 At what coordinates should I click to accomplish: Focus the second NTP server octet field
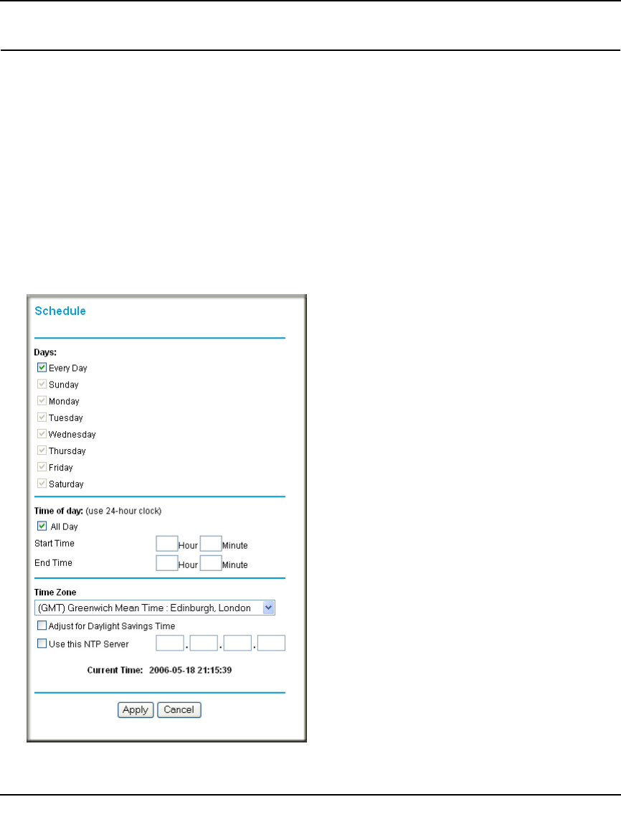pos(204,643)
